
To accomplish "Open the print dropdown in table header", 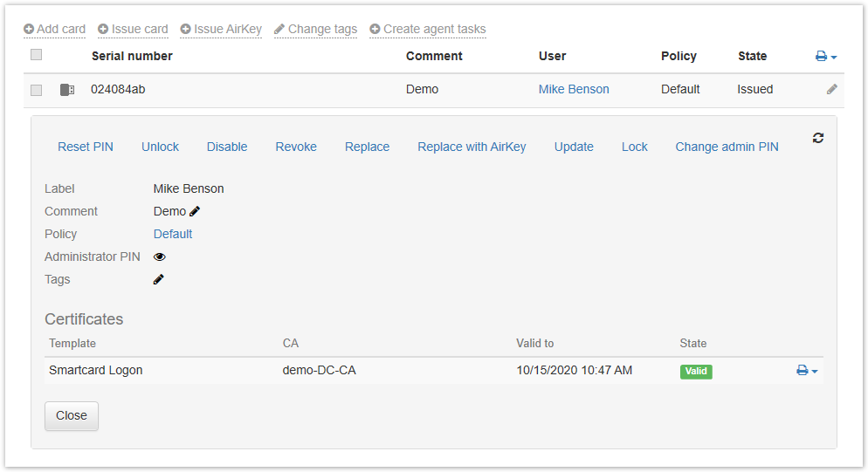I will pyautogui.click(x=826, y=56).
